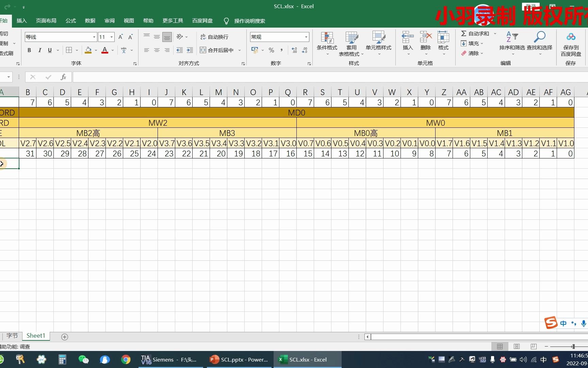Image resolution: width=588 pixels, height=368 pixels.
Task: Apply the fill color bucket
Action: pos(88,50)
